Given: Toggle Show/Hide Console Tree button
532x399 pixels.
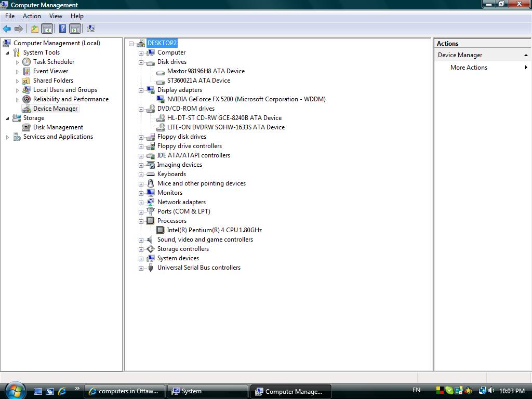Looking at the screenshot, I should point(47,29).
